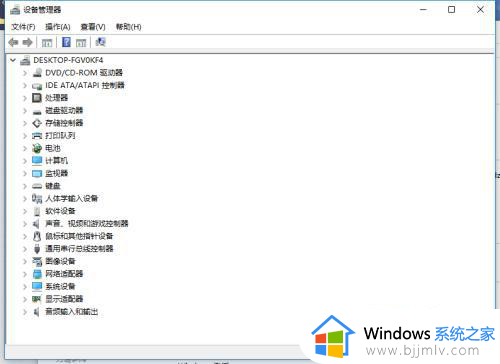Expand the 网络适配器 node

pos(25,274)
